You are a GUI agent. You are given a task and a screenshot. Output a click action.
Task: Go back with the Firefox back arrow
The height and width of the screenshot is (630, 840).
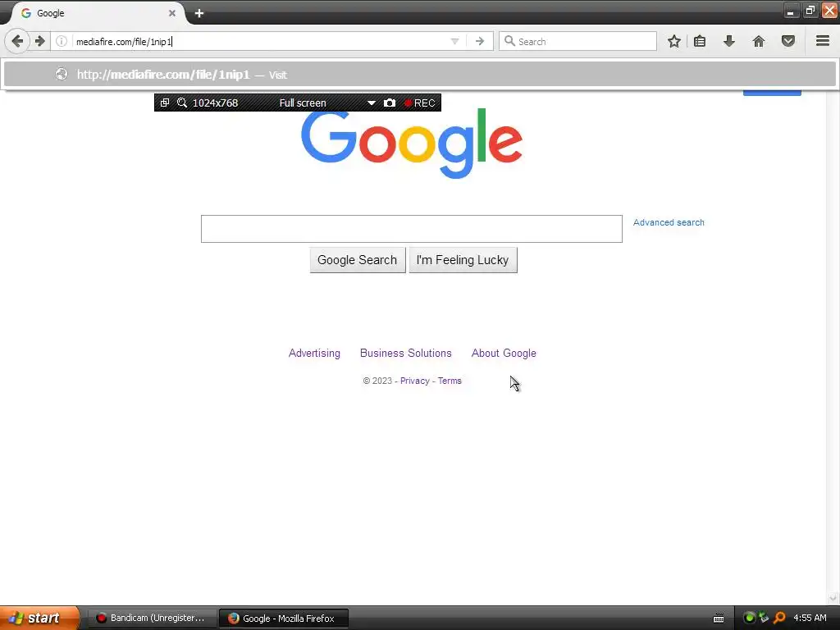click(17, 41)
